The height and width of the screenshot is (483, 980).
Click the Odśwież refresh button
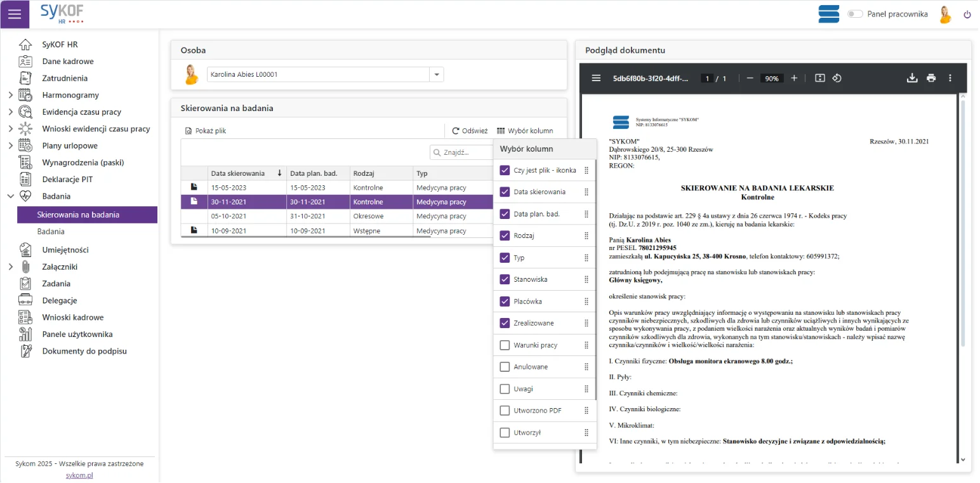[470, 131]
